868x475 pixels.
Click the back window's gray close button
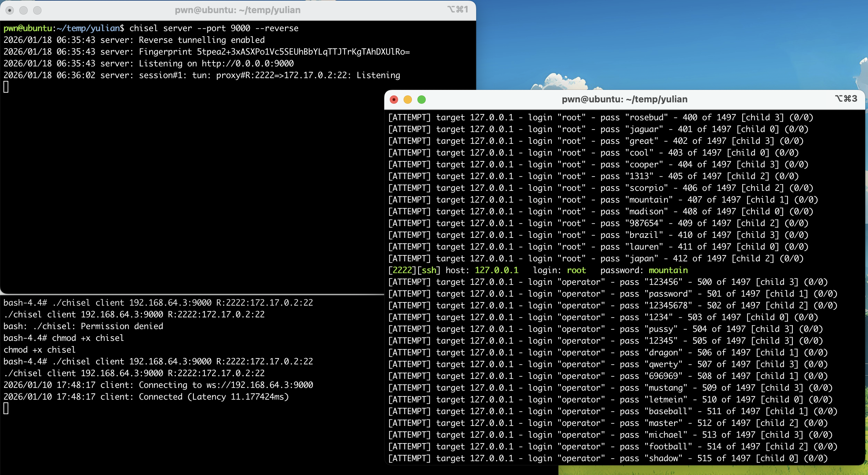[10, 10]
